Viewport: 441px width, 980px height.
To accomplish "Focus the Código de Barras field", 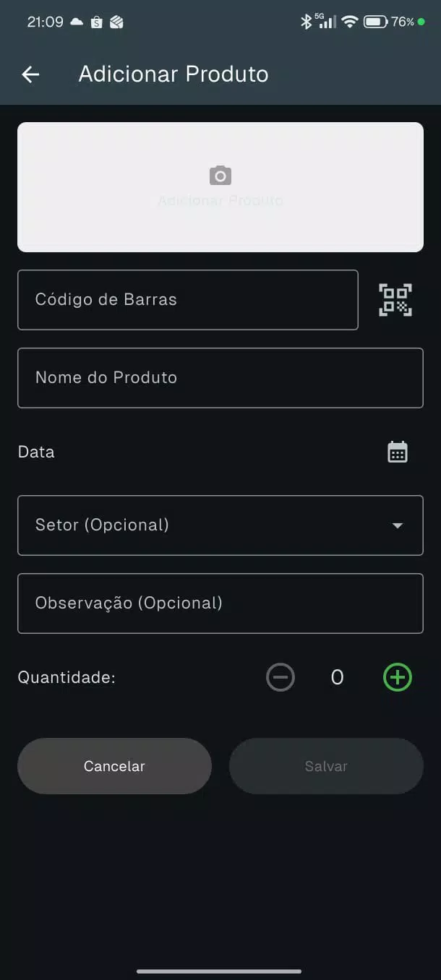I will tap(188, 300).
